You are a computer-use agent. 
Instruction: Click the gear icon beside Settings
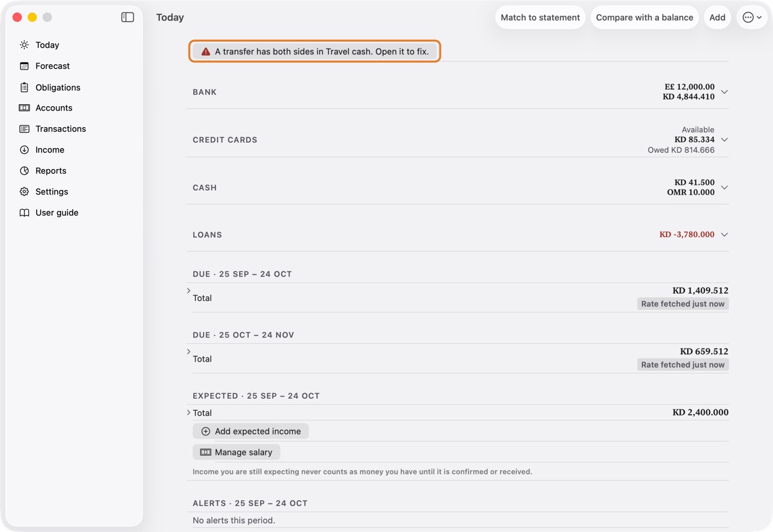(x=24, y=192)
